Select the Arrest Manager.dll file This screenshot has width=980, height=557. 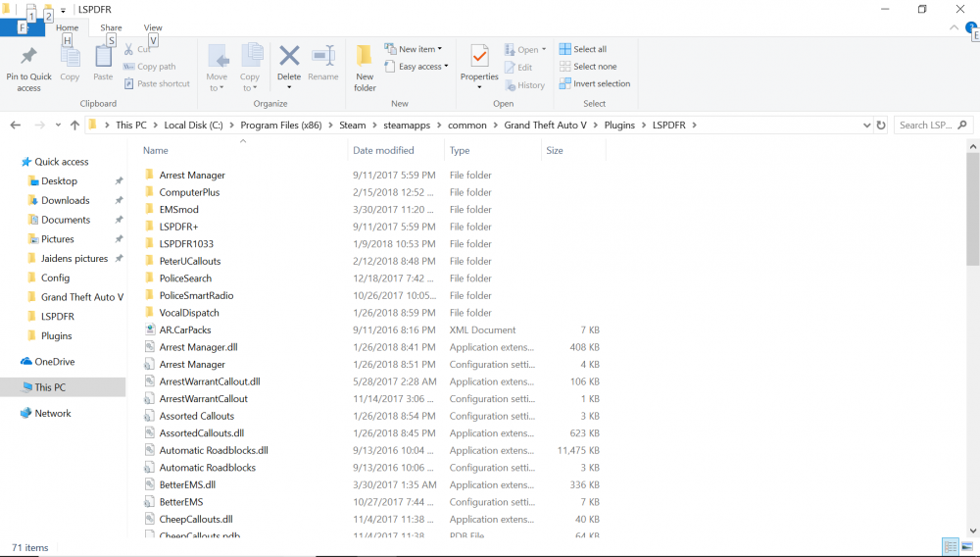(x=198, y=347)
